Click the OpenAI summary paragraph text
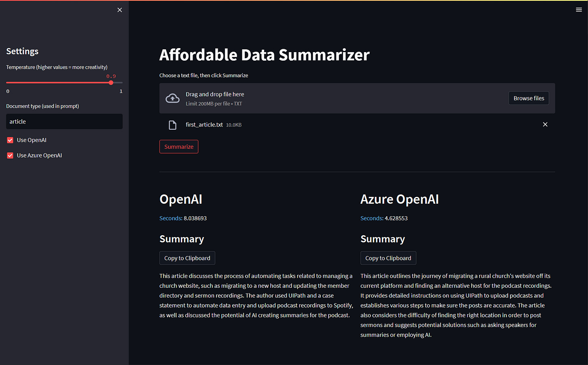This screenshot has width=588, height=365. coord(256,295)
